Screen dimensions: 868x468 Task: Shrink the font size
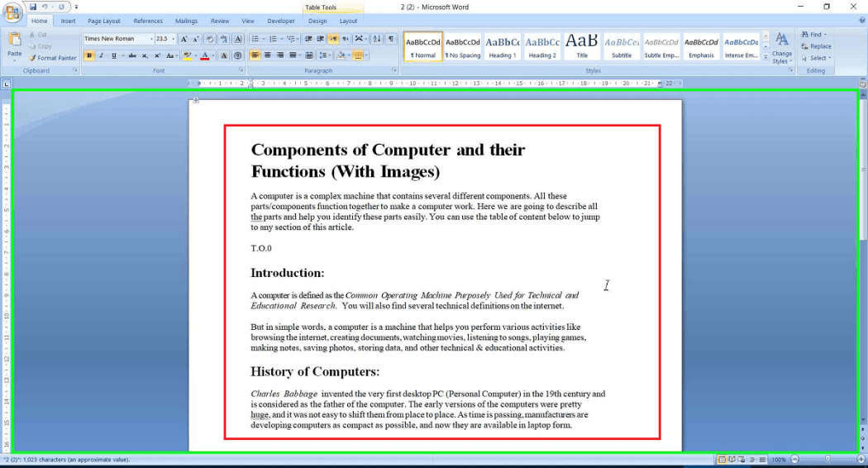click(196, 39)
